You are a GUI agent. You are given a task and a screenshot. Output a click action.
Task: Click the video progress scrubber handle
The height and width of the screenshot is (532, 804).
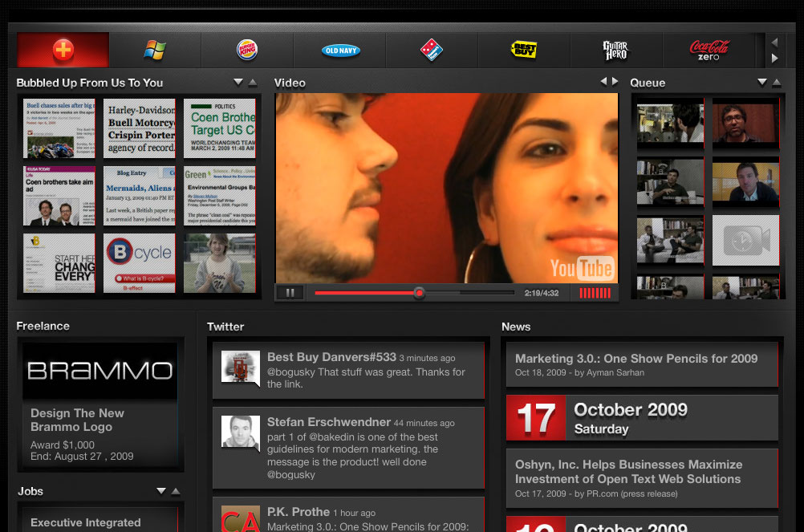click(x=419, y=293)
